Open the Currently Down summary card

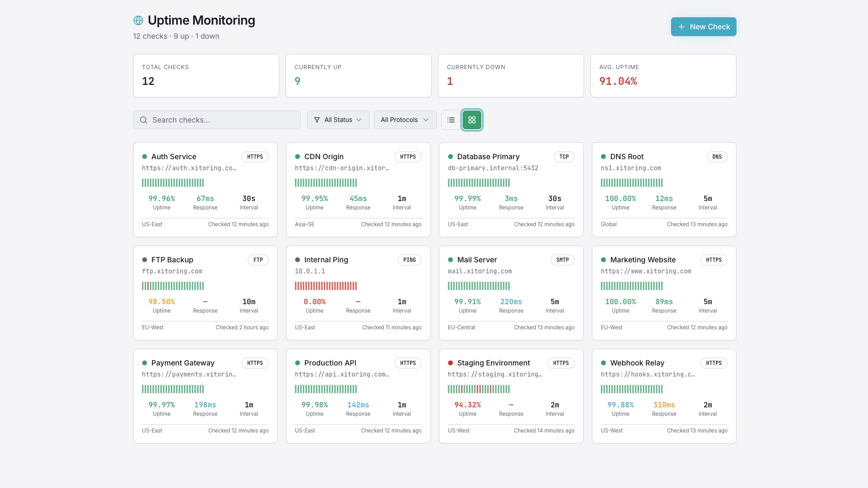(x=511, y=75)
